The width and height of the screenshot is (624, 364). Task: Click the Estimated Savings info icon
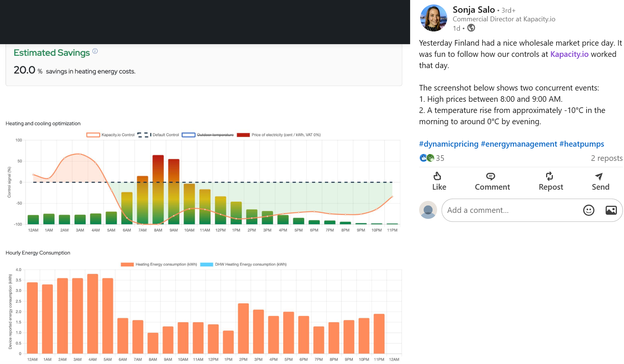tap(95, 51)
